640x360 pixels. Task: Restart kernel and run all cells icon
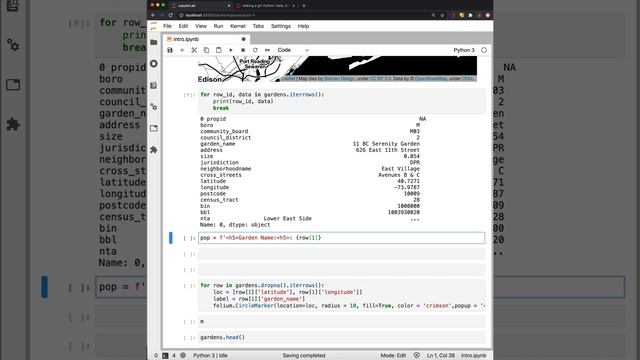[267, 50]
